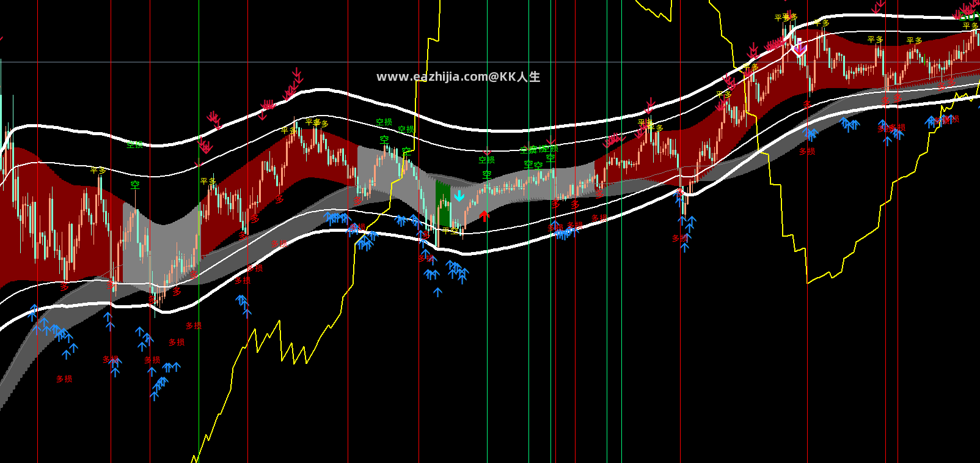Click the bottom-most red '多损' label
This screenshot has height=463, width=980.
(x=64, y=379)
